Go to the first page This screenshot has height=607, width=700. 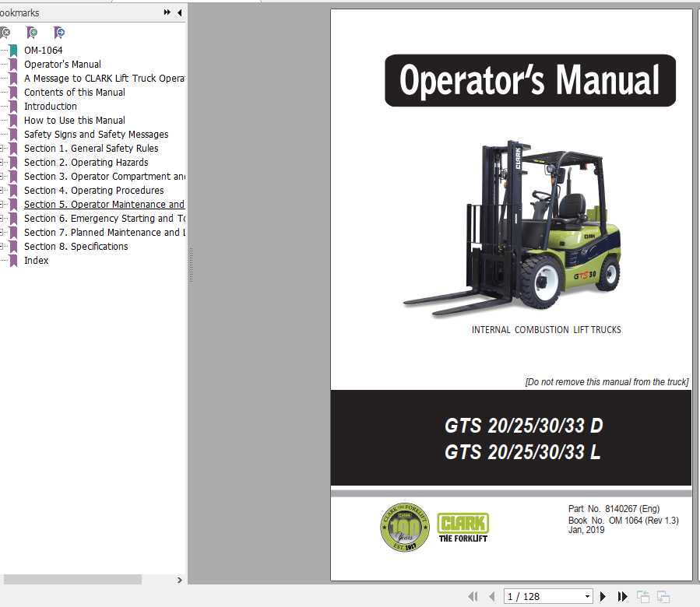[473, 596]
